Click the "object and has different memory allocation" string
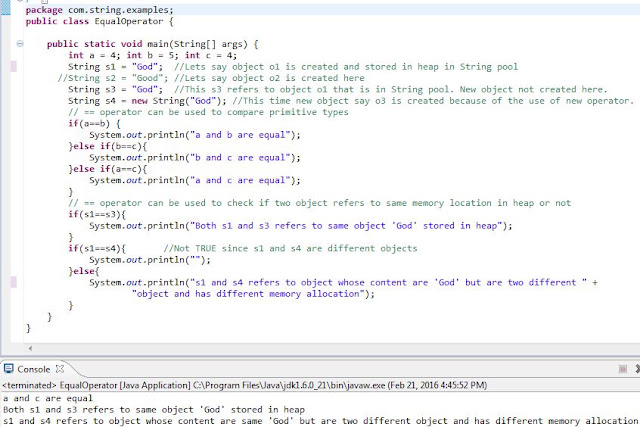640x427 pixels. click(248, 294)
